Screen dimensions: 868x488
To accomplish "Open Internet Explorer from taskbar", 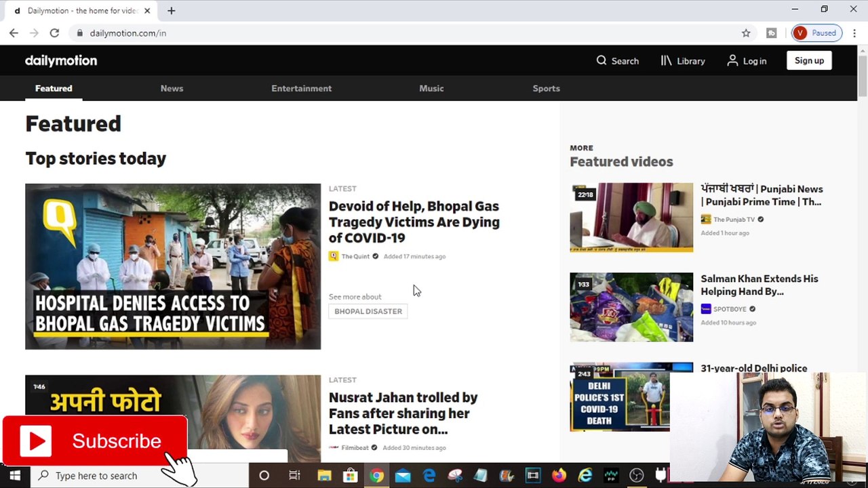I will pos(585,475).
